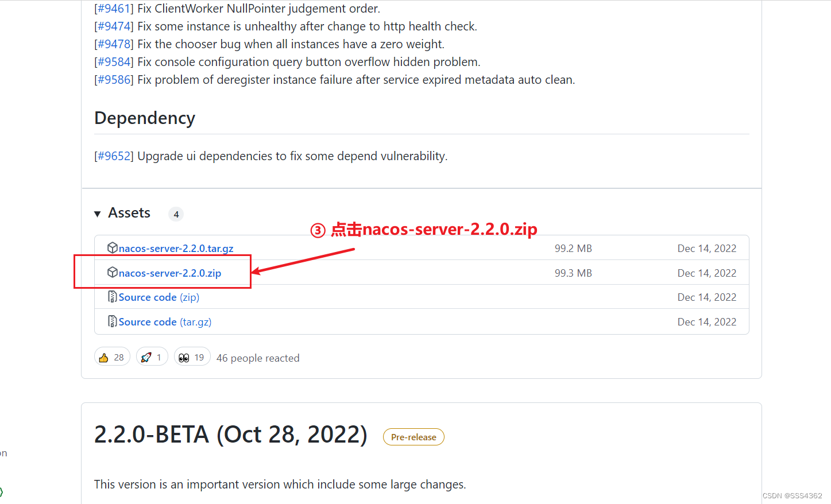Click package icon beside nacos-server-2.2.0.tar.gz
831x504 pixels.
(113, 248)
